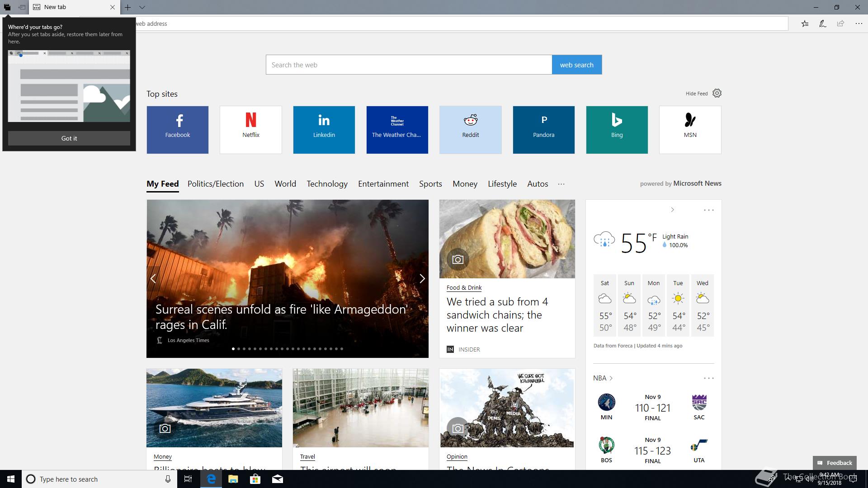
Task: Open Microsoft Store from taskbar
Action: (255, 479)
